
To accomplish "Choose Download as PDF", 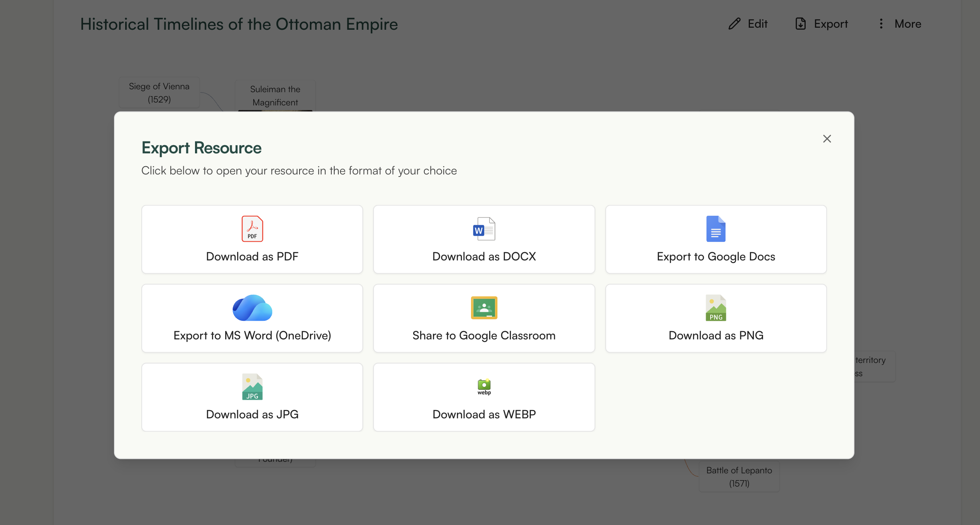I will point(252,239).
